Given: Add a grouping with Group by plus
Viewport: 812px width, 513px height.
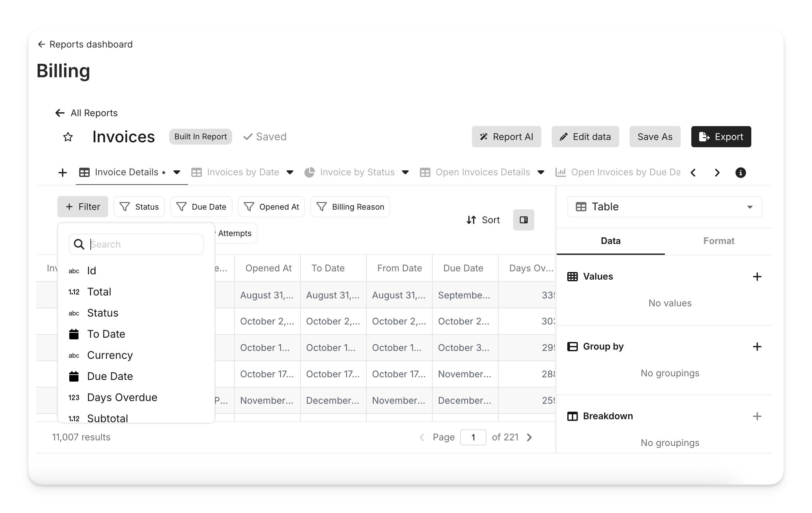Looking at the screenshot, I should pyautogui.click(x=757, y=347).
